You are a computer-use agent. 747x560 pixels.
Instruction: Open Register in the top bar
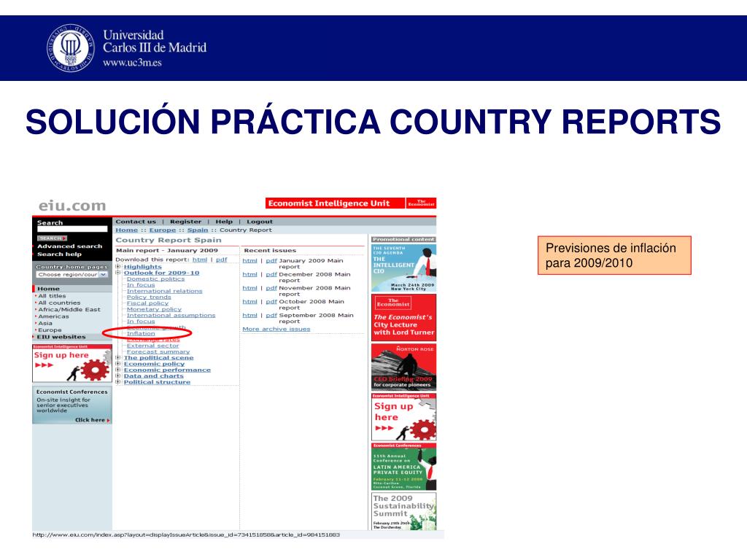click(x=185, y=222)
